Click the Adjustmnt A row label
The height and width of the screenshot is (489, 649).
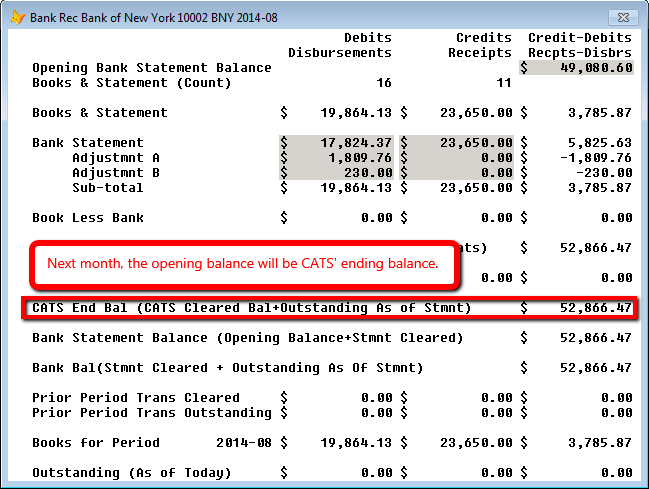(116, 157)
